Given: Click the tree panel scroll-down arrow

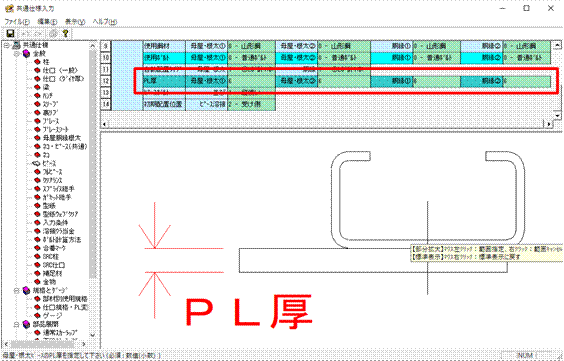Looking at the screenshot, I should (x=92, y=335).
